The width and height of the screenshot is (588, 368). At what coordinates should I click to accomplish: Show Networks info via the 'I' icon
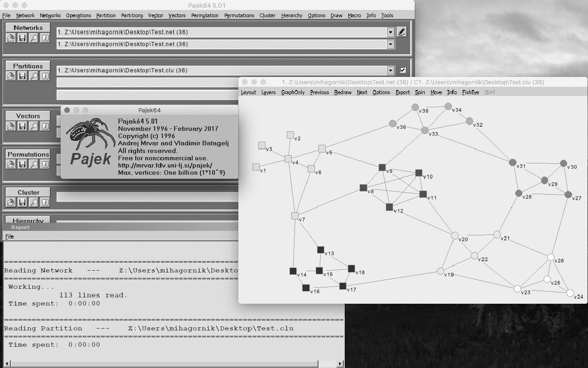tap(45, 38)
